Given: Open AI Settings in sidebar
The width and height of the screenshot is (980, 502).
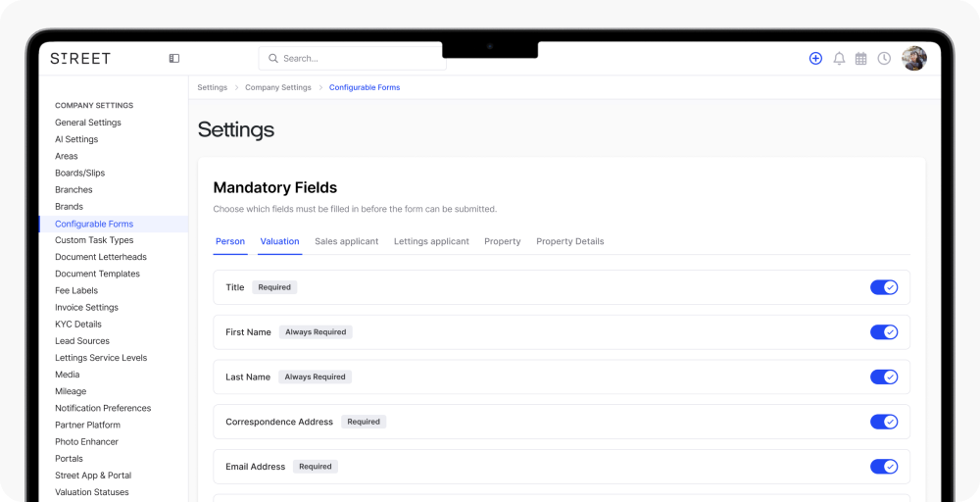Looking at the screenshot, I should pyautogui.click(x=76, y=139).
